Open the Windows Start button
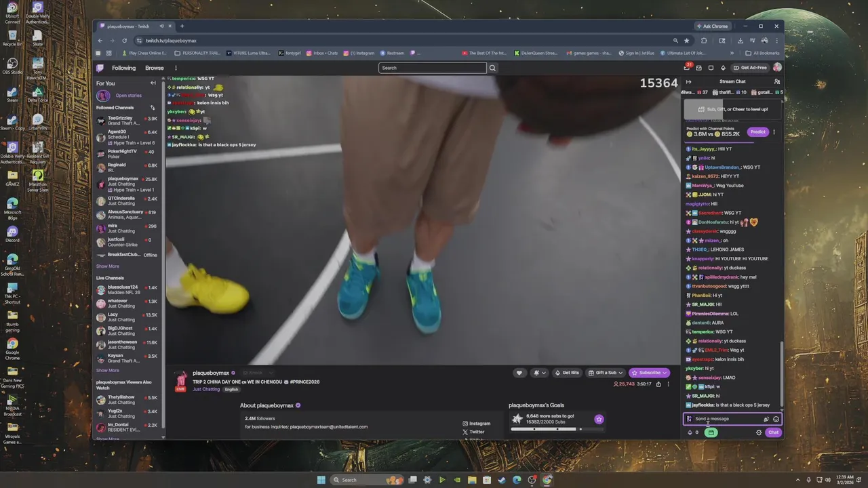The width and height of the screenshot is (868, 488). [321, 480]
